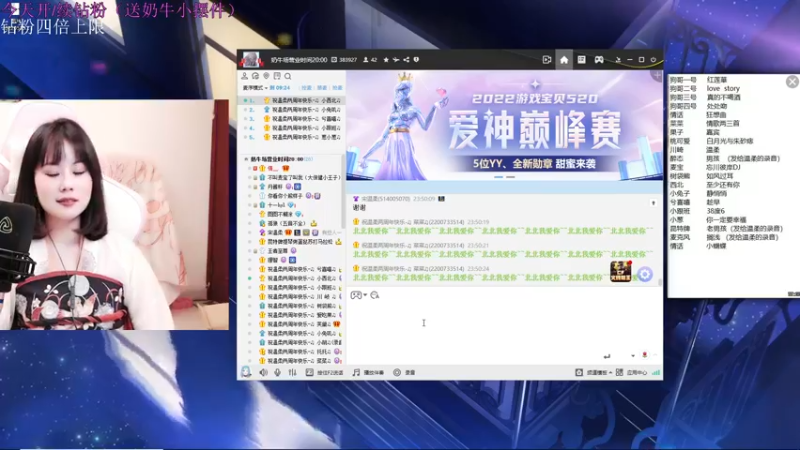Click the play accompaniment music button
This screenshot has height=450, width=800.
pos(368,372)
